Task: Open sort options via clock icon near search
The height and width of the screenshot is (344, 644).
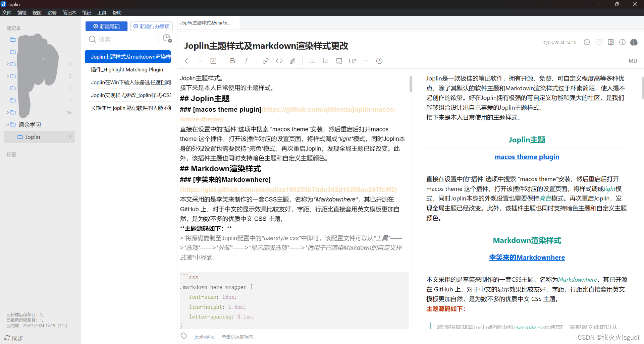Action: tap(167, 38)
